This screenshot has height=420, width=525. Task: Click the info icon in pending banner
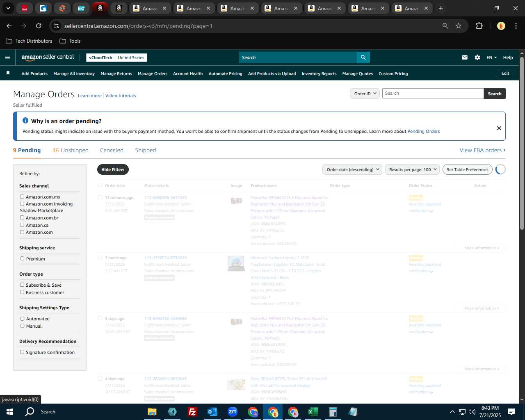[x=25, y=121]
